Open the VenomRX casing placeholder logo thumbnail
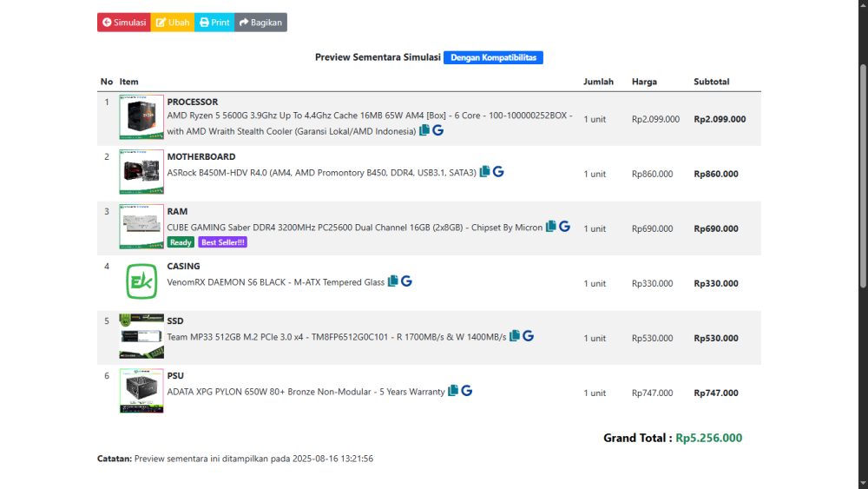 coord(141,281)
